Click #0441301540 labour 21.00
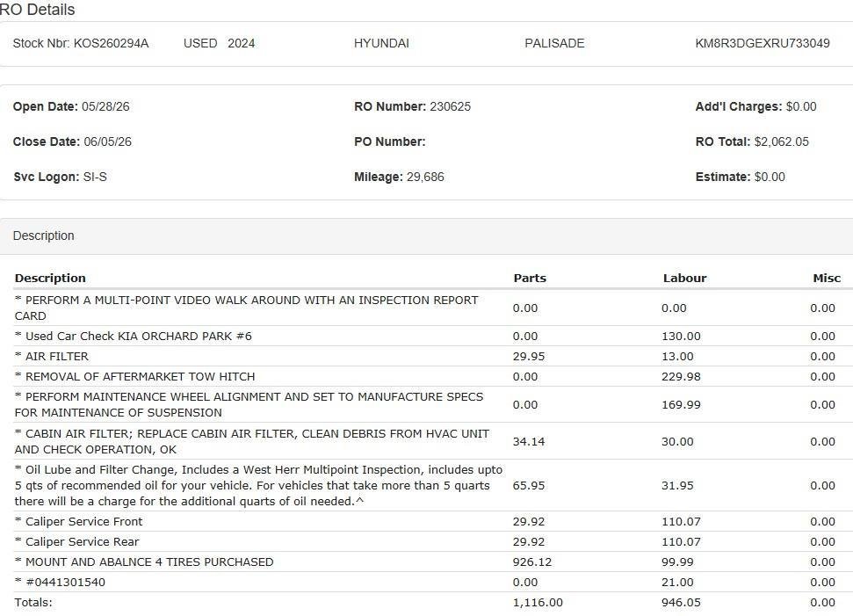The height and width of the screenshot is (616, 853). pos(677,583)
